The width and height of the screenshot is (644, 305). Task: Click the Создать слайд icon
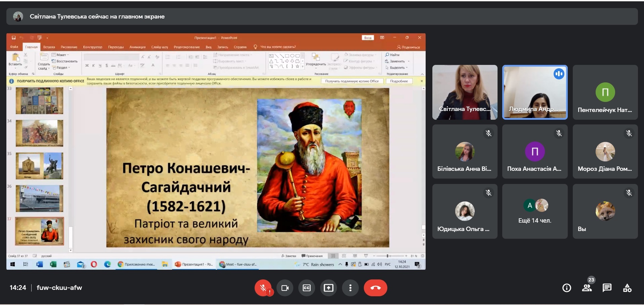click(44, 57)
